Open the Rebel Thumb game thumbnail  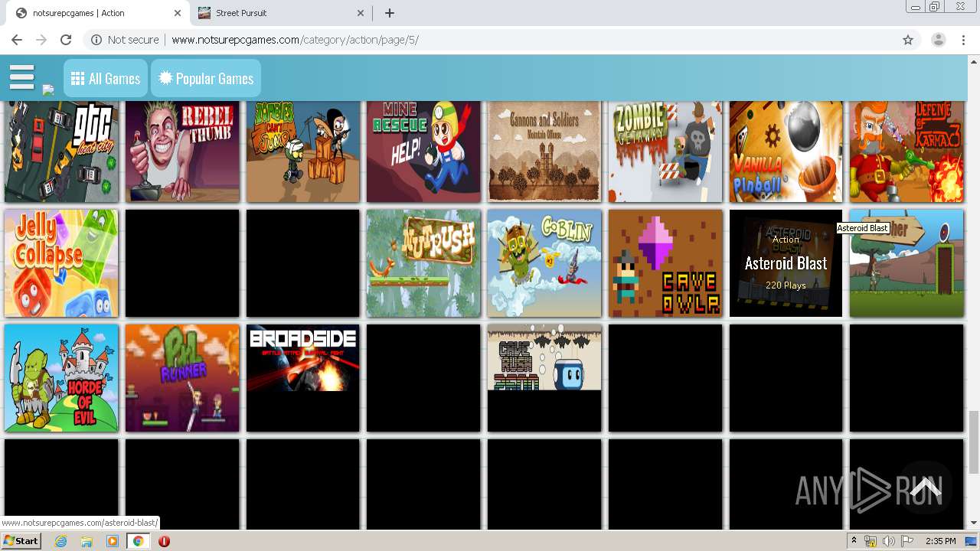[182, 152]
